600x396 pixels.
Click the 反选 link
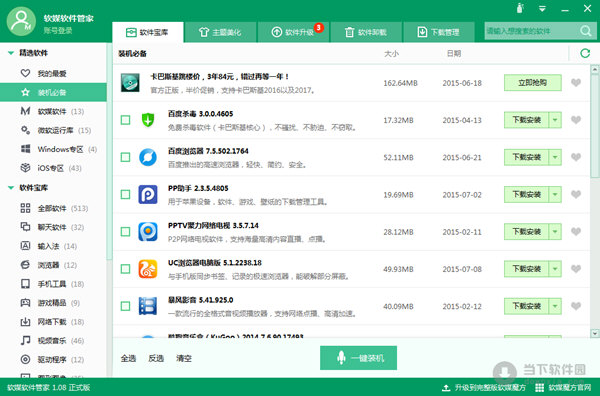156,359
